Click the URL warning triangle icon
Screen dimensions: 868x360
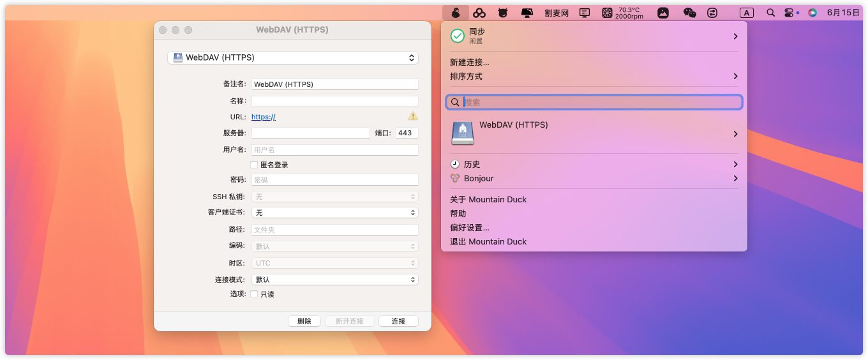pos(413,116)
